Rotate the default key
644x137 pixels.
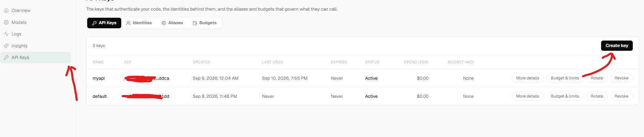tap(597, 96)
